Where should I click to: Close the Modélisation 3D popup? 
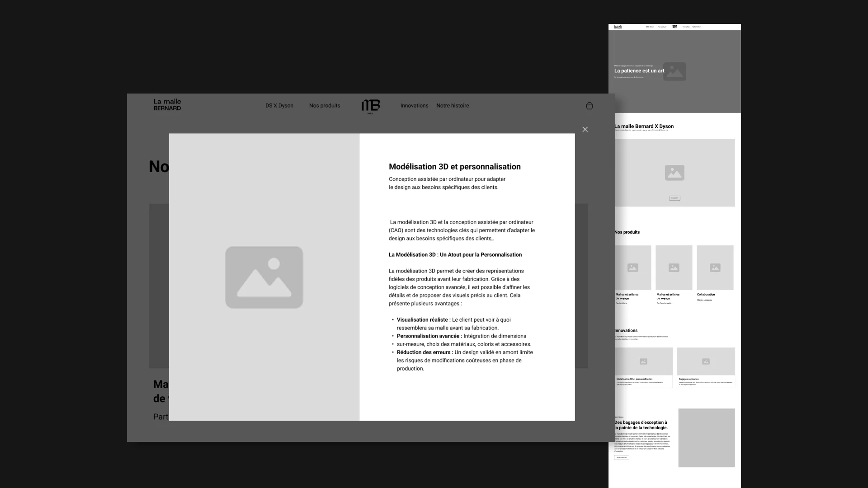(x=585, y=129)
